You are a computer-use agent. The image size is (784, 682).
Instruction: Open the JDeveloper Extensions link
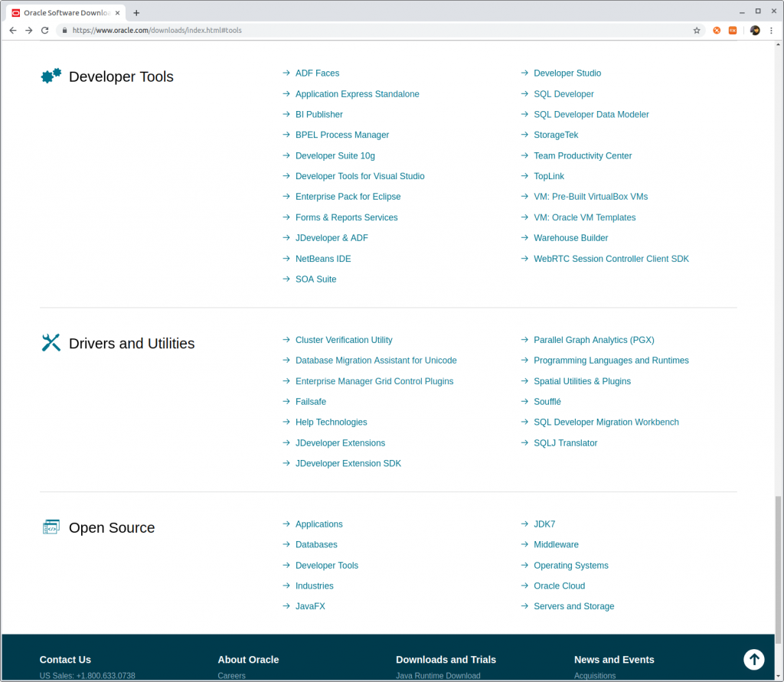(x=340, y=443)
